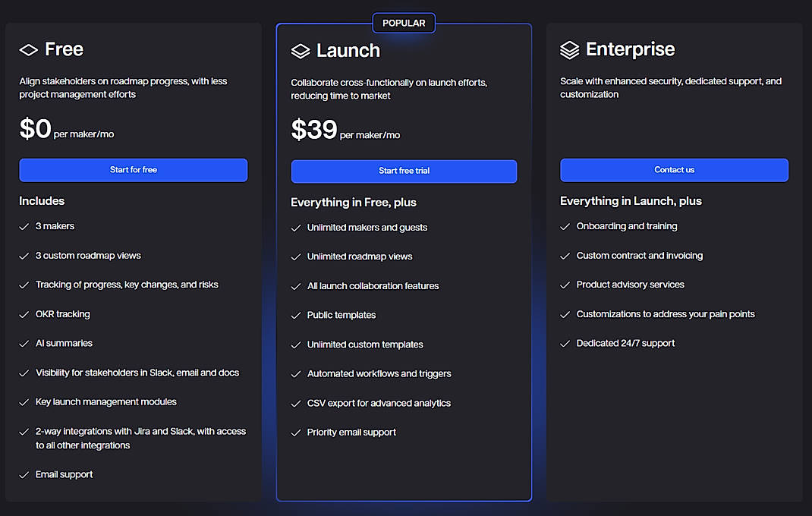Click the checkmark beside OKR tracking
The height and width of the screenshot is (516, 812).
click(24, 314)
